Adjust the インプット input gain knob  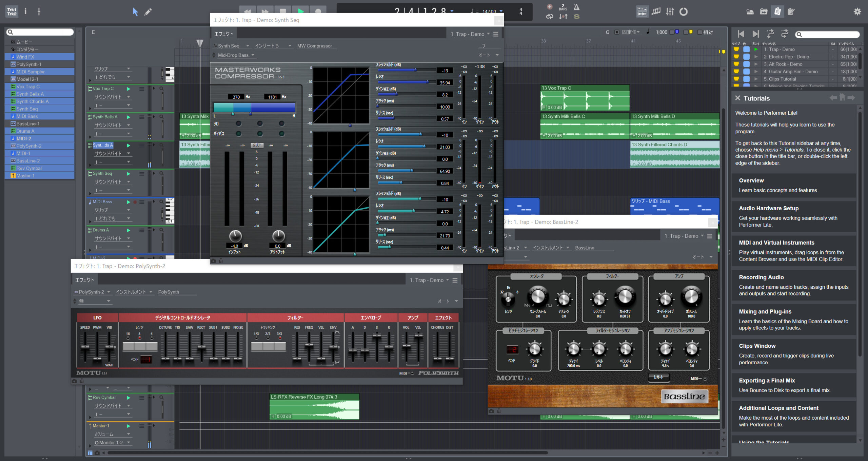[x=235, y=235]
